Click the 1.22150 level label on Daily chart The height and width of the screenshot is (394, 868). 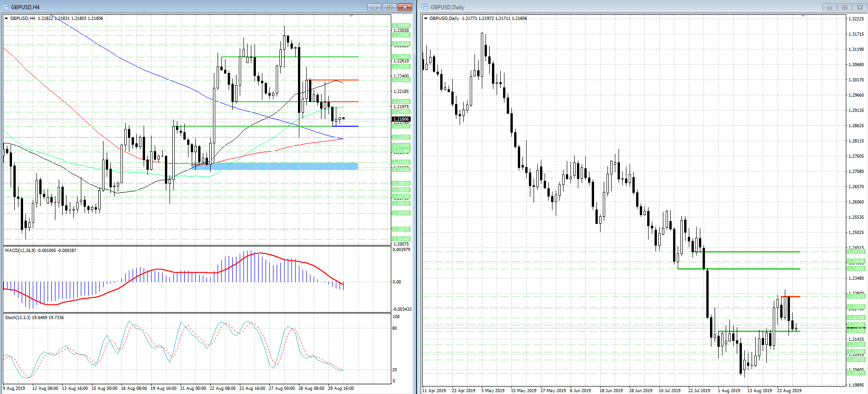tap(856, 318)
